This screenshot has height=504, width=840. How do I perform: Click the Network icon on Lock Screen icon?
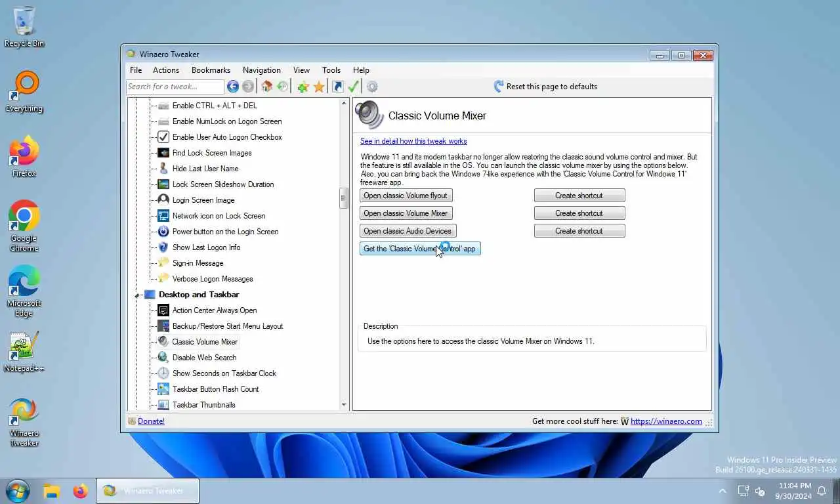click(163, 216)
